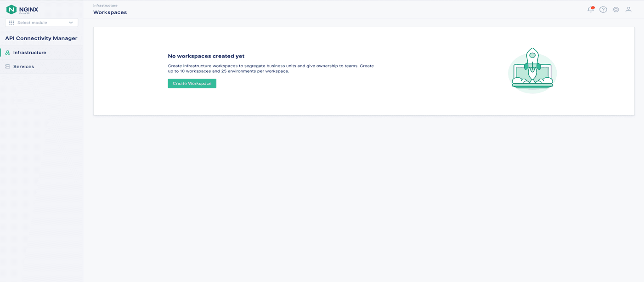Click the module grid icon in selector
Screen dimensions: 644x282
coord(12,23)
